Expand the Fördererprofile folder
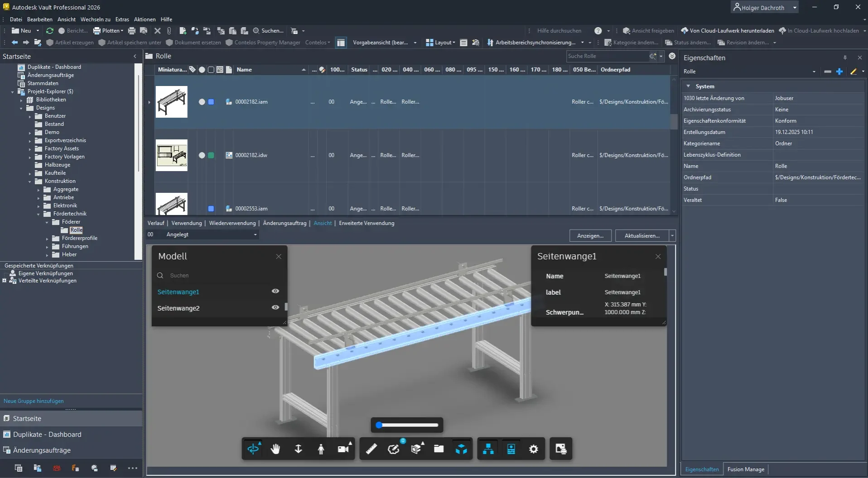Screen dimensions: 868x478 (47, 239)
